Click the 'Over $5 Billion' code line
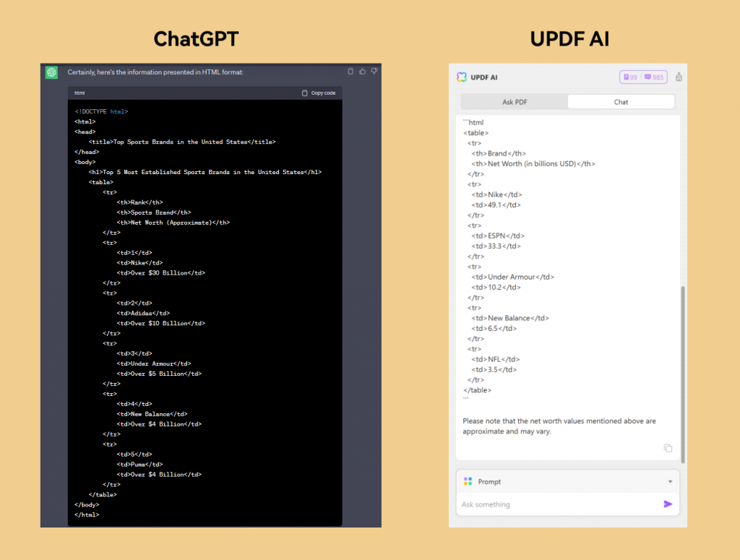 (x=159, y=374)
